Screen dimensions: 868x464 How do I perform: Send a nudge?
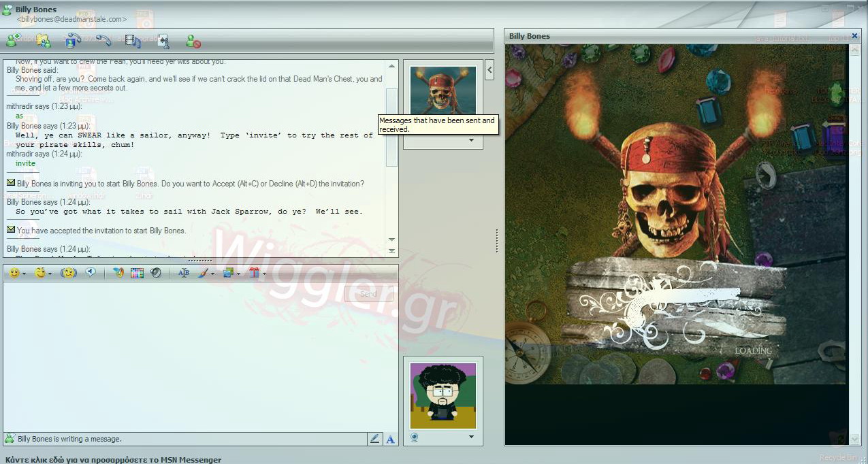coord(68,273)
